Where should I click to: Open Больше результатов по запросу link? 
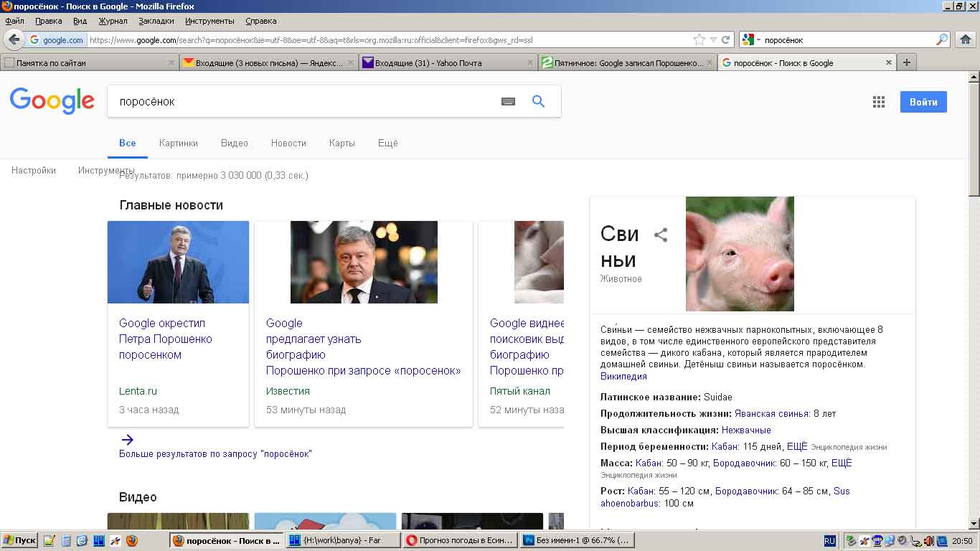click(215, 453)
